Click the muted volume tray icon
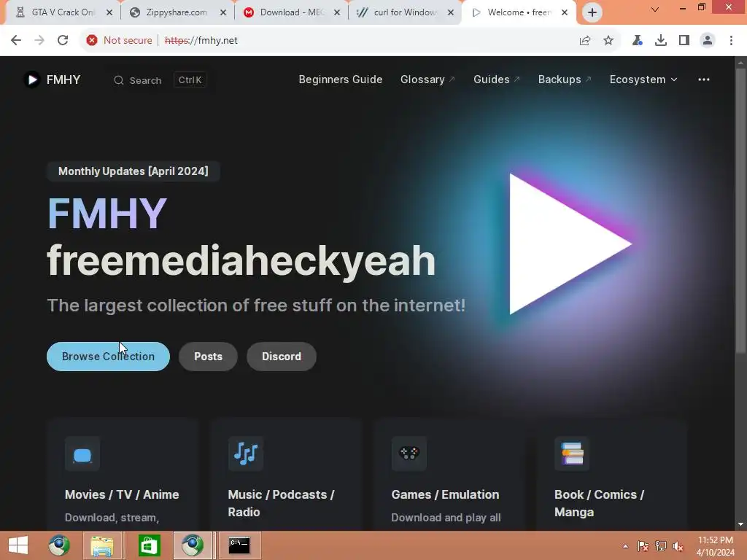 [678, 546]
